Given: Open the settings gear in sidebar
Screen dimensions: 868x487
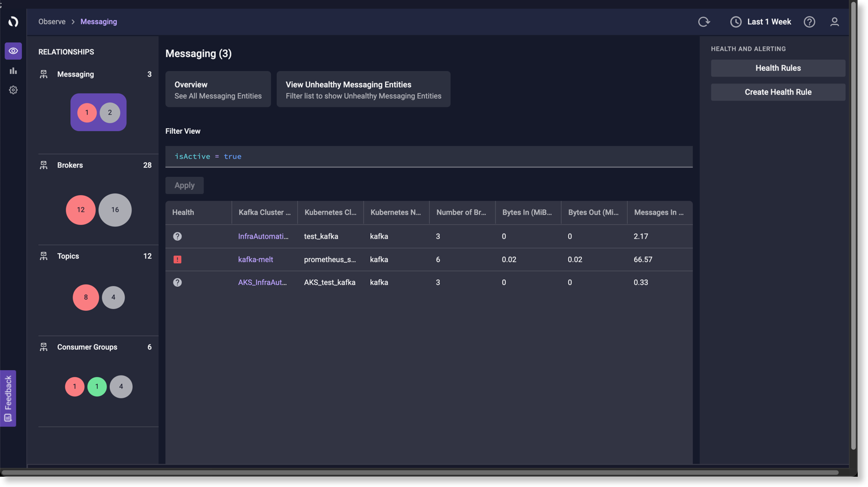Looking at the screenshot, I should click(13, 90).
